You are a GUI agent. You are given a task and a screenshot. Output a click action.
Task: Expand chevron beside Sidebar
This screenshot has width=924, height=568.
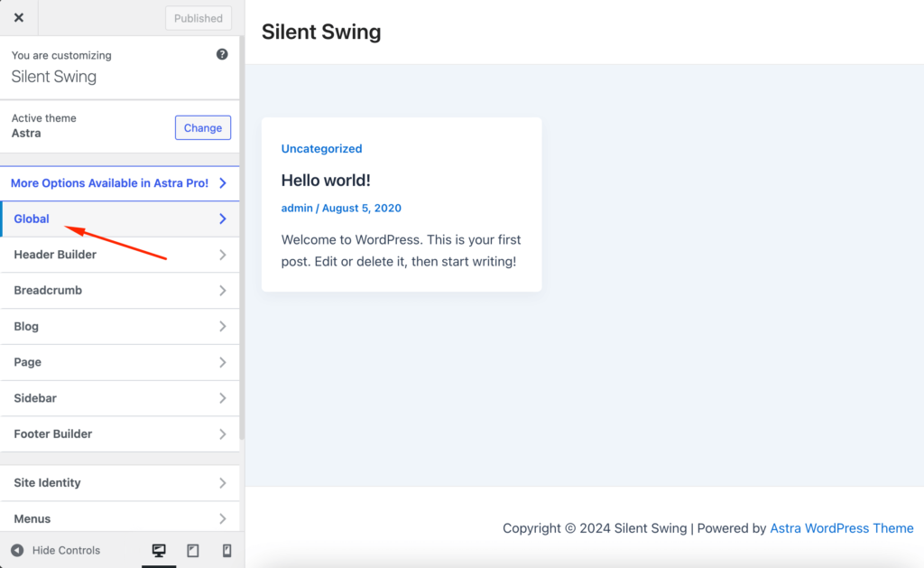point(223,398)
